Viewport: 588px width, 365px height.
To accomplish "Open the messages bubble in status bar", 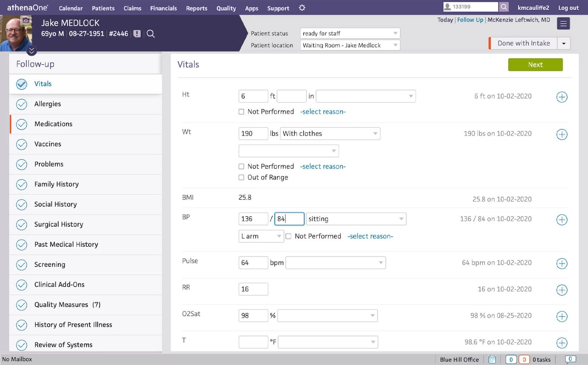I will coord(570,359).
